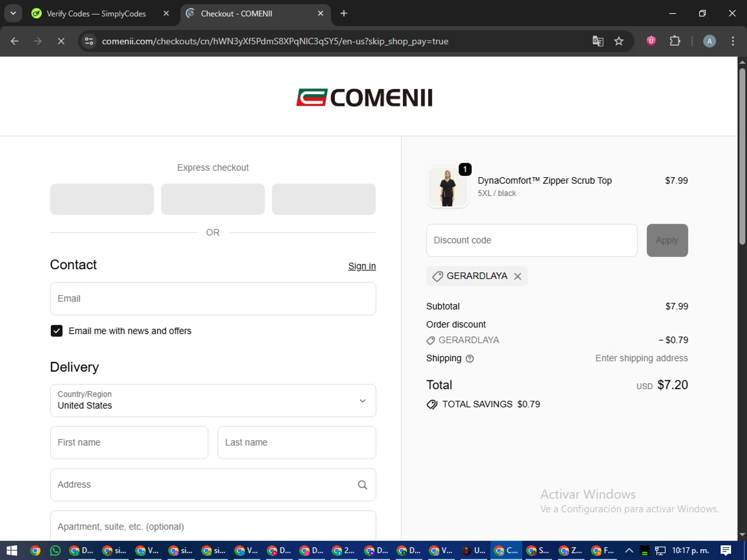Open the pinned Chrome taskbar icon
The height and width of the screenshot is (560, 747).
coord(35,551)
